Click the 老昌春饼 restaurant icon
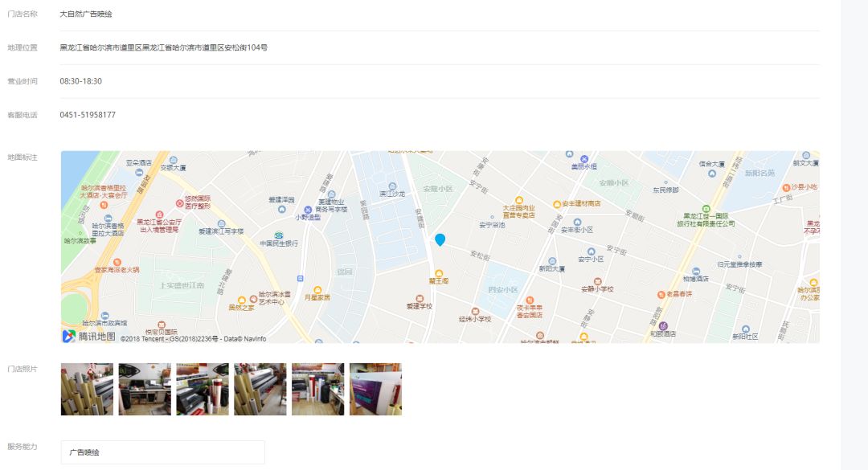 coord(661,295)
